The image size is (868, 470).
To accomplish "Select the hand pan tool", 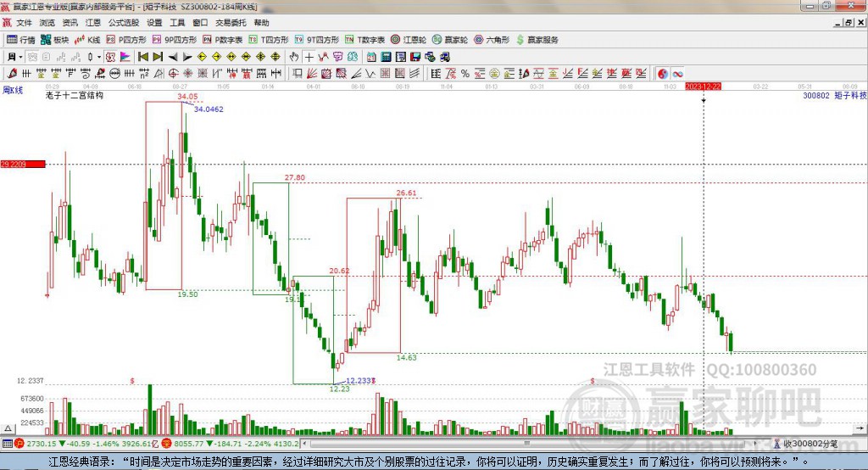I will (x=294, y=57).
